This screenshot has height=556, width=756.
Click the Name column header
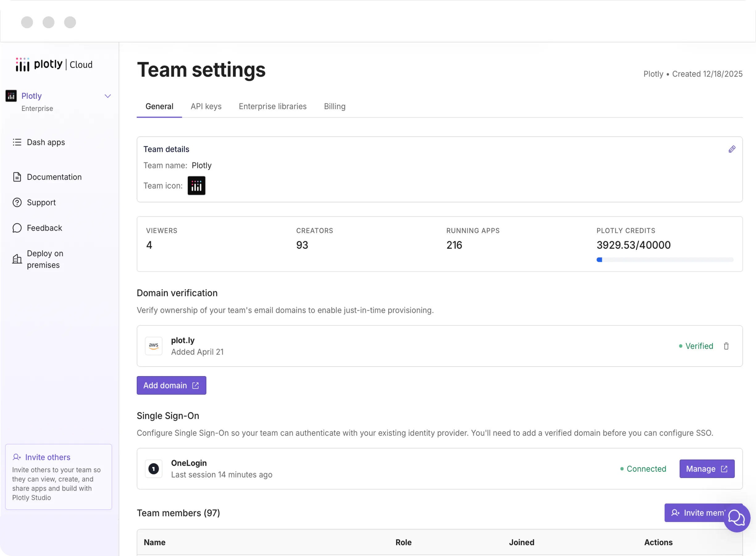click(x=155, y=542)
